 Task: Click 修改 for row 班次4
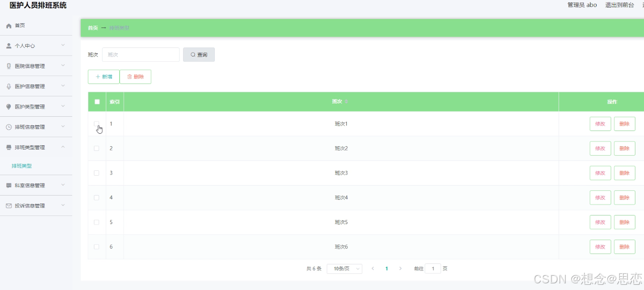tap(600, 198)
